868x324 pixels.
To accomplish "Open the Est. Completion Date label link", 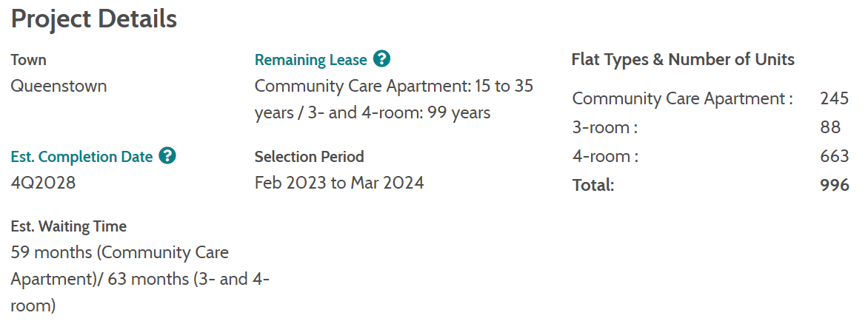I will (x=81, y=157).
